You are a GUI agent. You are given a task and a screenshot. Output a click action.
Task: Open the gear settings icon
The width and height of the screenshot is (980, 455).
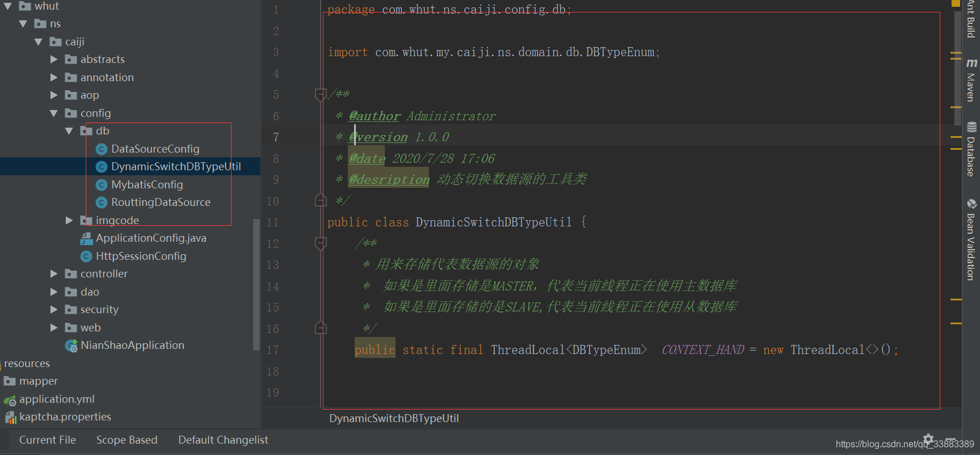[928, 439]
